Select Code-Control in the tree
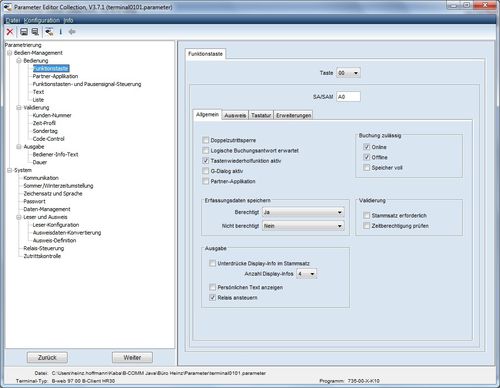Screen dimensions: 500x388 point(48,139)
